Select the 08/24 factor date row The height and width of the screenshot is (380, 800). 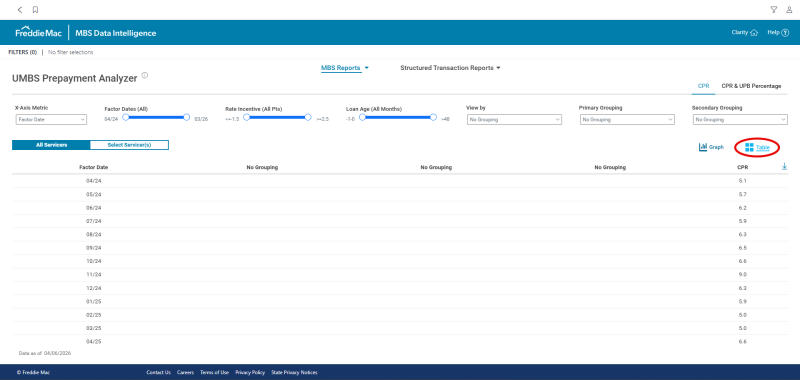coord(400,235)
